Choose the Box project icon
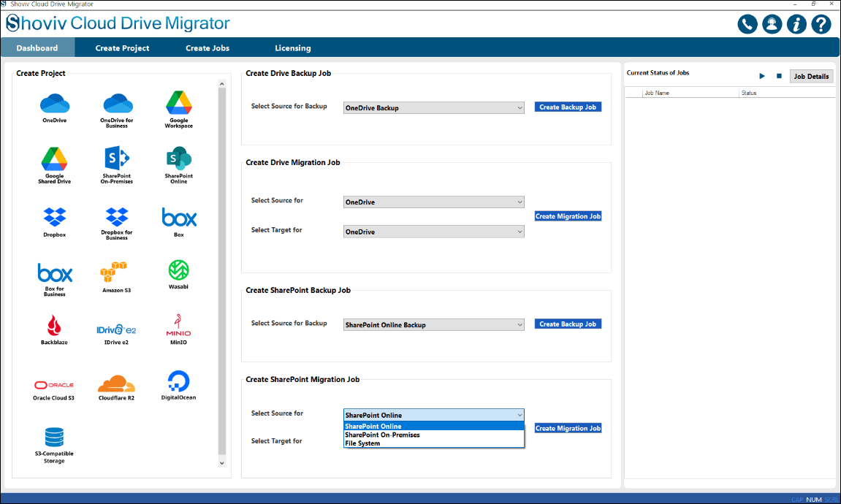Viewport: 841px width, 504px height. click(x=179, y=218)
